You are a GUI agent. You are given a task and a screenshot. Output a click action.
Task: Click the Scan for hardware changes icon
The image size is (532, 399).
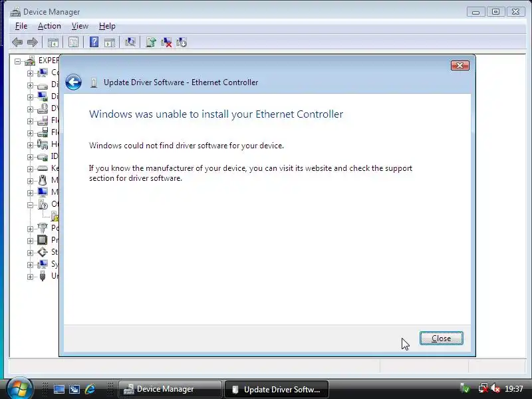tap(130, 42)
